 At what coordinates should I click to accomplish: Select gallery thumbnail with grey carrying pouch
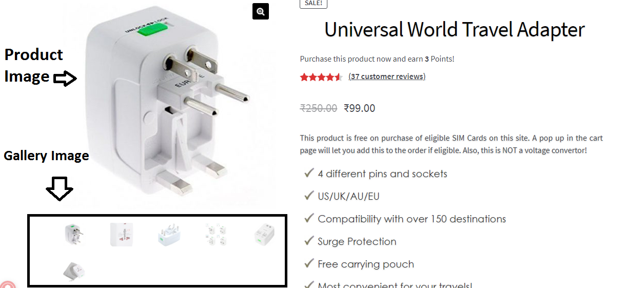click(74, 271)
